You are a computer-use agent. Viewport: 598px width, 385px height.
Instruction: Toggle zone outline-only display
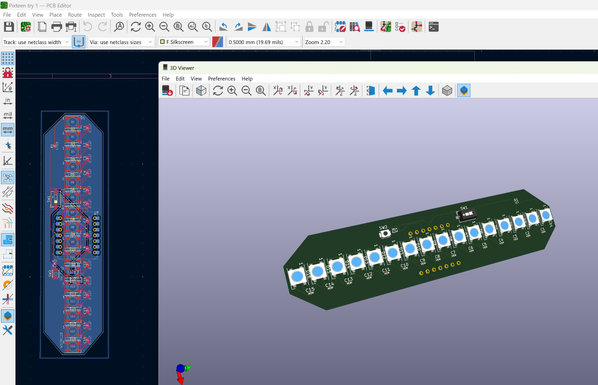click(x=8, y=254)
